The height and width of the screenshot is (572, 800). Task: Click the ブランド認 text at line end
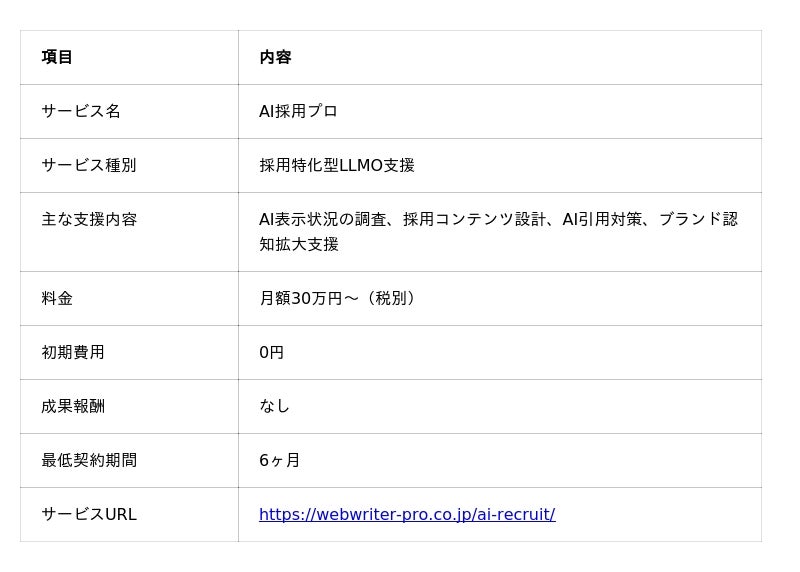click(x=698, y=219)
